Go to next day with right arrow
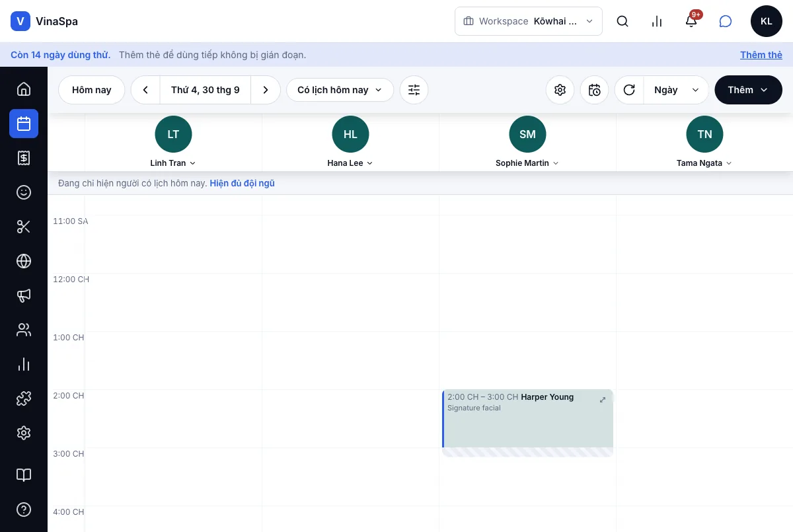Viewport: 793px width, 532px height. pyautogui.click(x=266, y=90)
